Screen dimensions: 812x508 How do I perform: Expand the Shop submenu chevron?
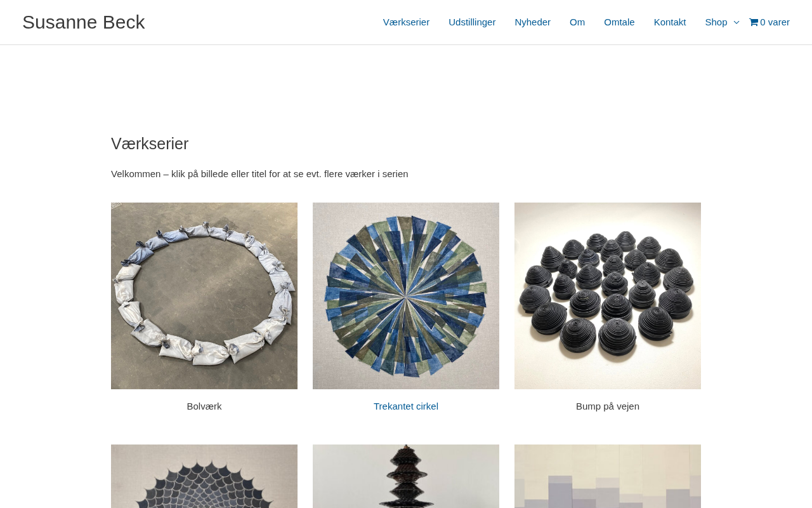click(737, 22)
